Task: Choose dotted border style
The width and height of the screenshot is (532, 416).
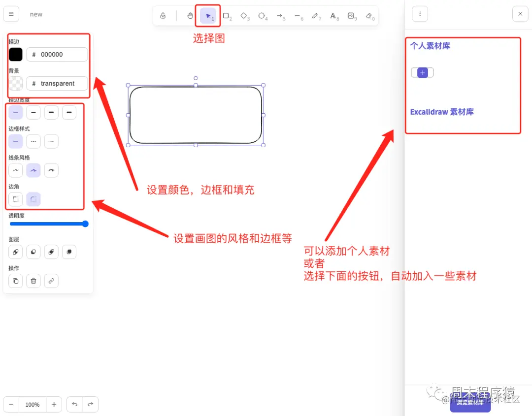Action: (51, 141)
